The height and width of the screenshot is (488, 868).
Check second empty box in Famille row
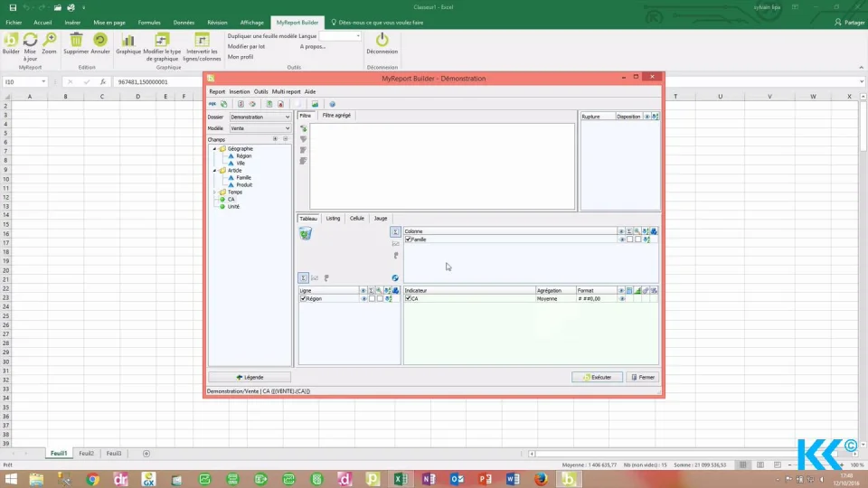[638, 239]
